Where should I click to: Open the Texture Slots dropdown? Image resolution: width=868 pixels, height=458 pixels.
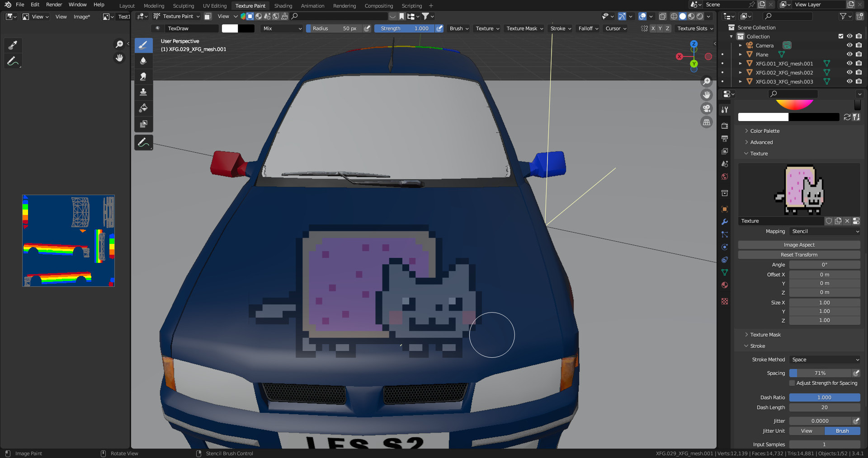pos(695,28)
